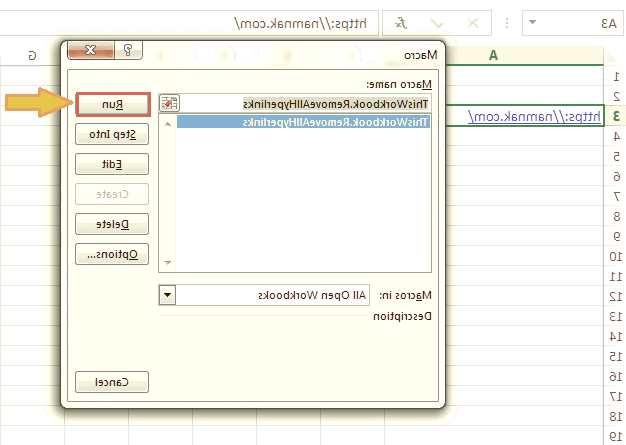Click the formula bar Enter checkmark icon

436,22
